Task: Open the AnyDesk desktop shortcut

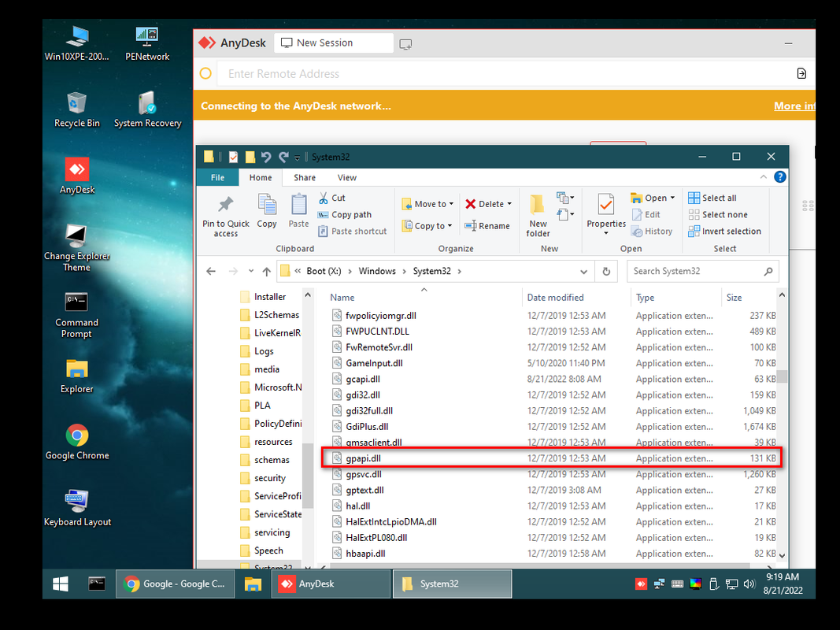Action: (76, 176)
